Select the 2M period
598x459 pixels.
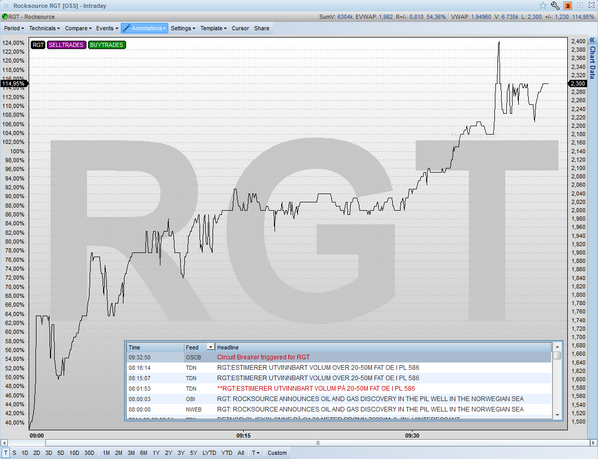coord(119,453)
